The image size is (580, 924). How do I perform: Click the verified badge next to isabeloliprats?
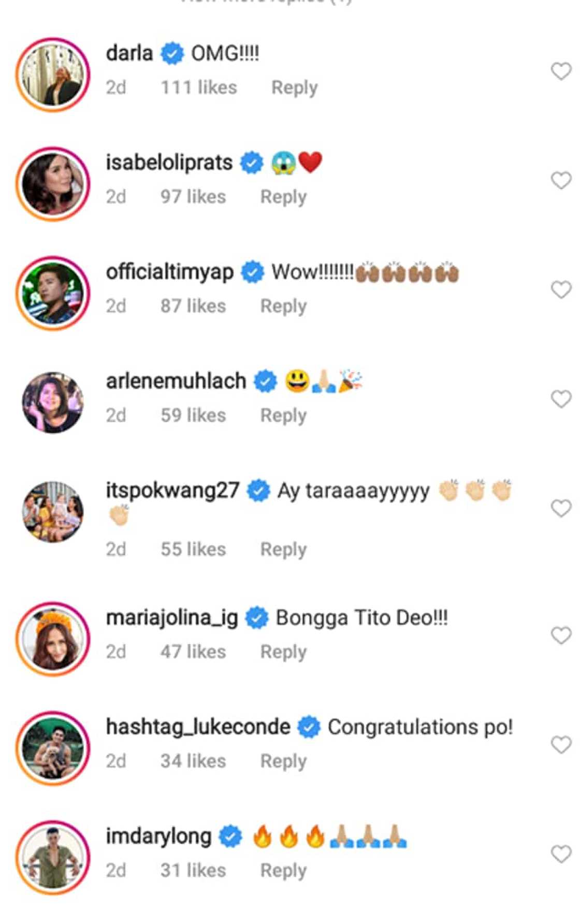[x=251, y=162]
